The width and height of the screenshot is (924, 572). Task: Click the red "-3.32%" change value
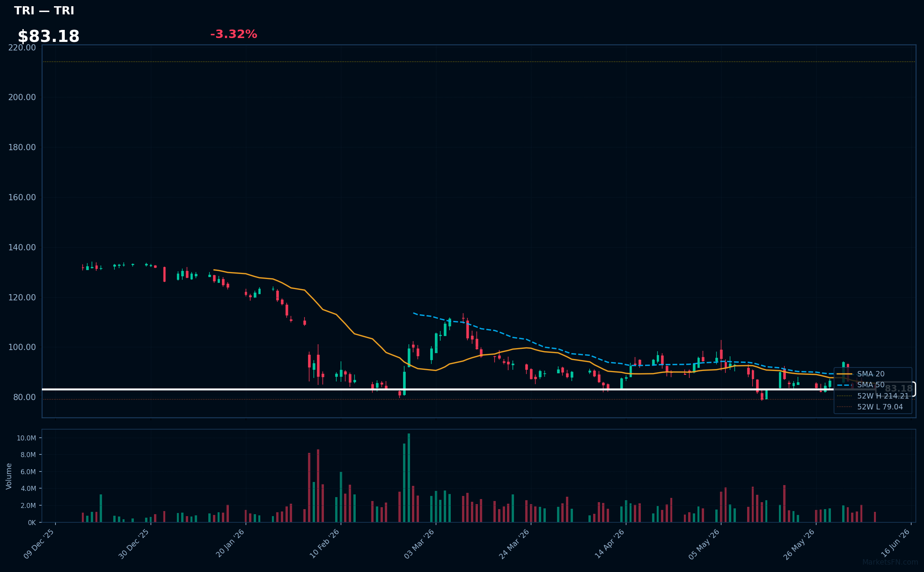234,34
